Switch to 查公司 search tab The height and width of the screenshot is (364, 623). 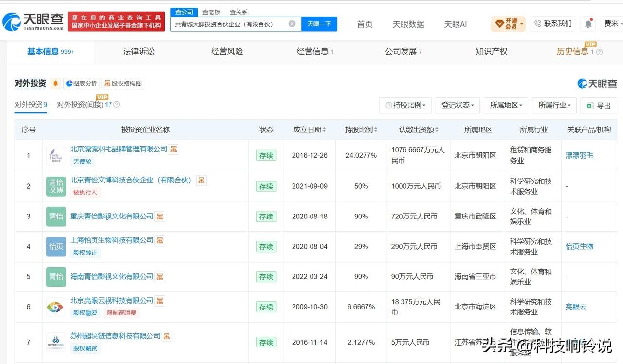tap(184, 12)
